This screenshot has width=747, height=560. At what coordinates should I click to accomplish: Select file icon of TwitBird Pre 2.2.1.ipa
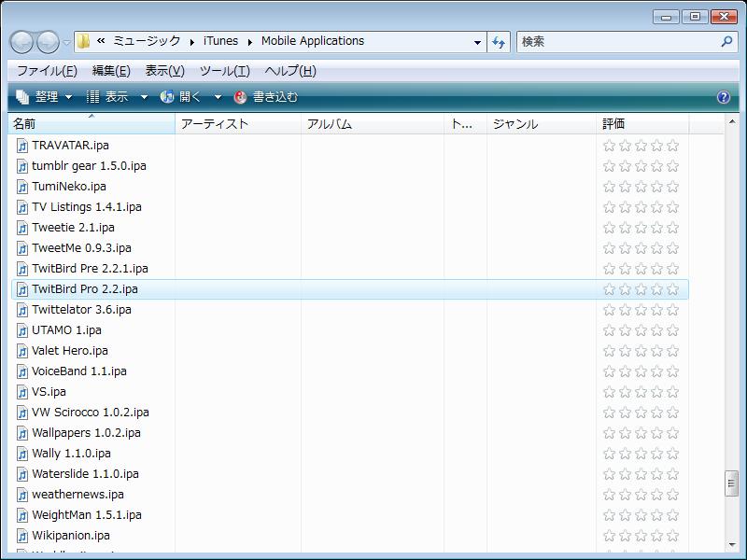22,269
